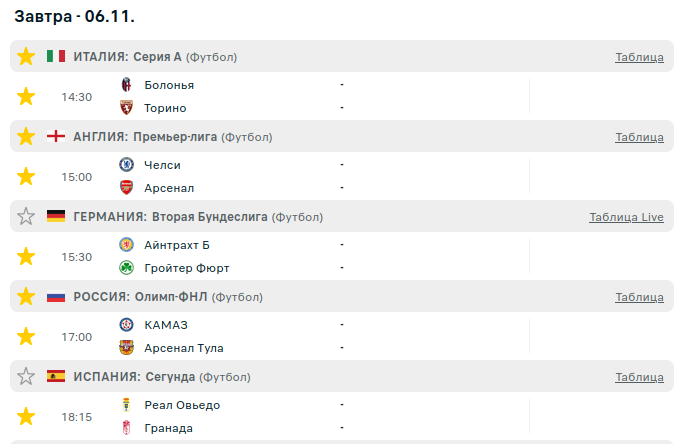Click the KAMAZ team logo
686x444 pixels.
coord(126,325)
